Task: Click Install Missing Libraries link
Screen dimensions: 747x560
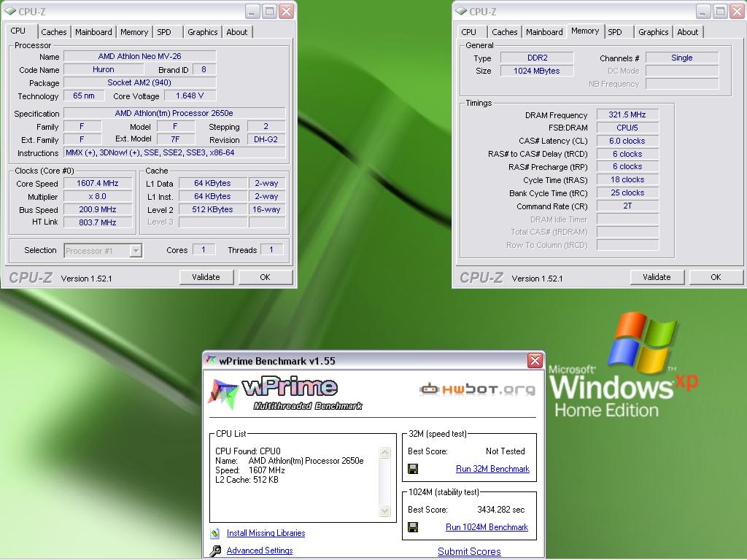Action: (x=266, y=533)
